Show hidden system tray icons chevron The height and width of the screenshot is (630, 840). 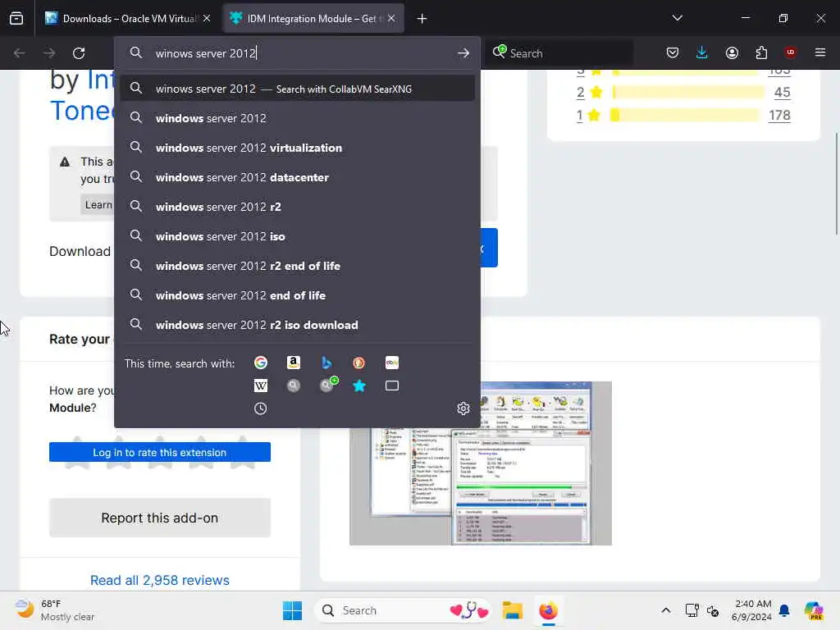[665, 610]
